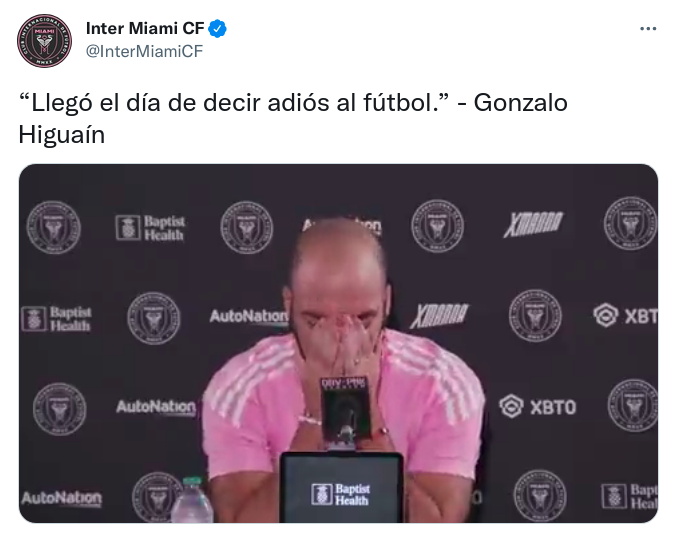Click the AutoNation logo left of the player's head
Screen dimensions: 677x542
pos(249,317)
